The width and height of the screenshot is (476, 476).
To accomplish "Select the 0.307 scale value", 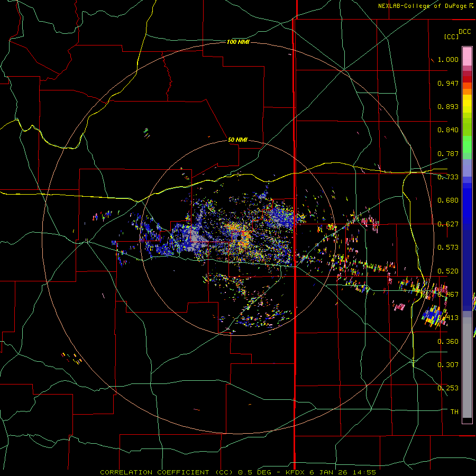I will point(448,365).
